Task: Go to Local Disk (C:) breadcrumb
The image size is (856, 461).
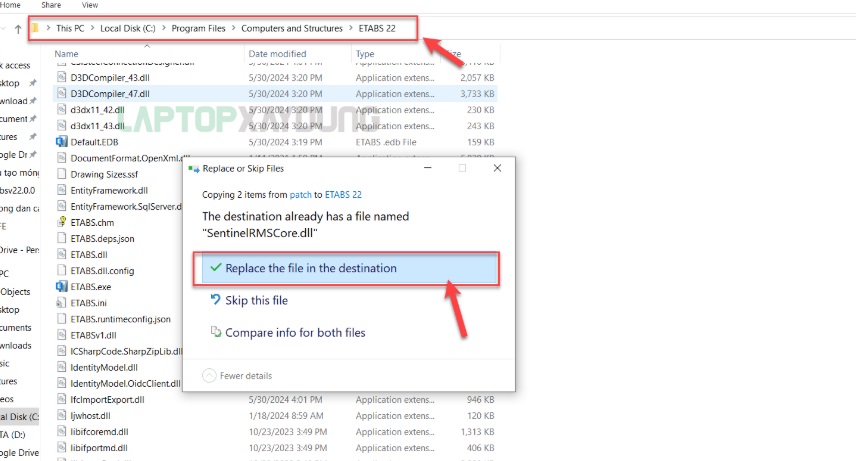Action: pos(128,28)
